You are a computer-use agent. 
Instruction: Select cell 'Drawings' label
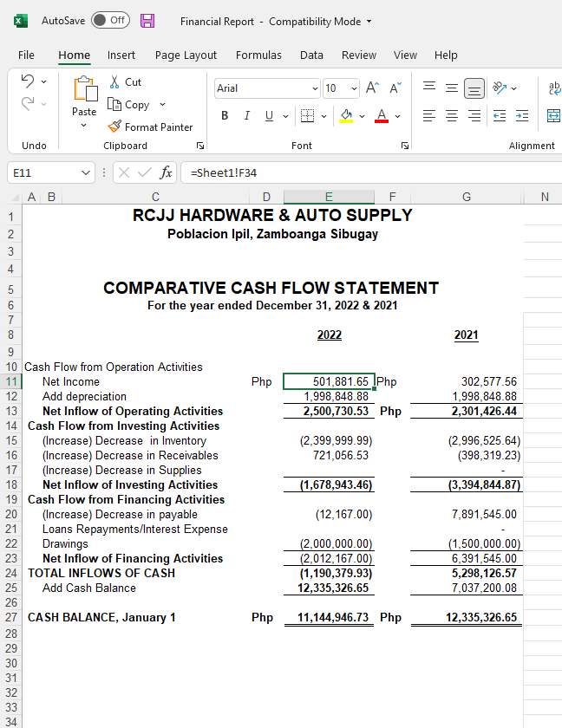(x=65, y=543)
